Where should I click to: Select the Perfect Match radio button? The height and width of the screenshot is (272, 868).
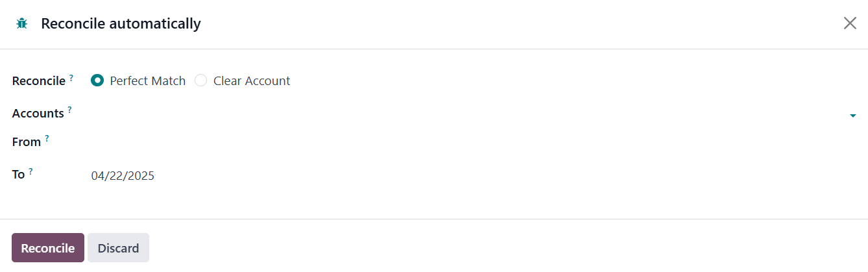pos(97,80)
